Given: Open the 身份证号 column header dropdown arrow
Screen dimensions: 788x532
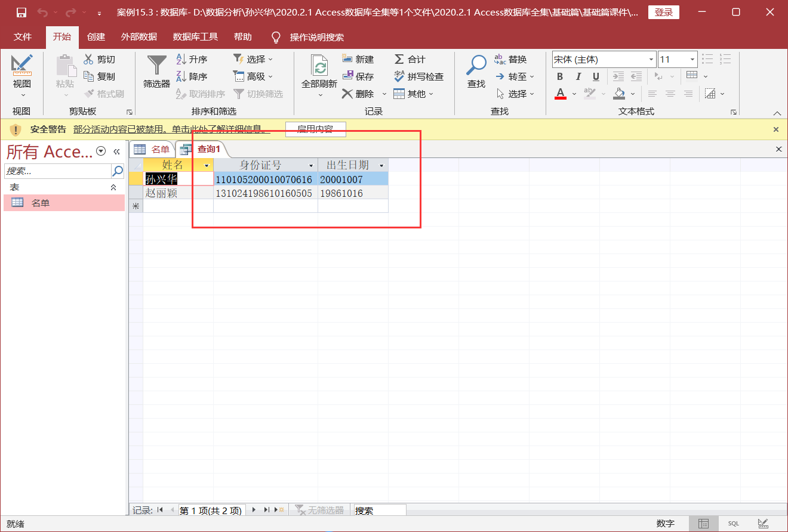Looking at the screenshot, I should point(311,165).
